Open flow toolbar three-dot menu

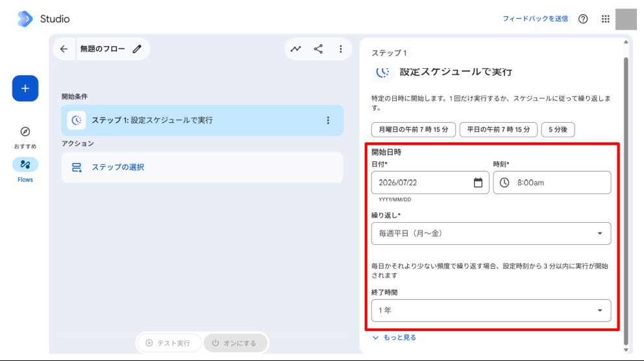[x=340, y=49]
